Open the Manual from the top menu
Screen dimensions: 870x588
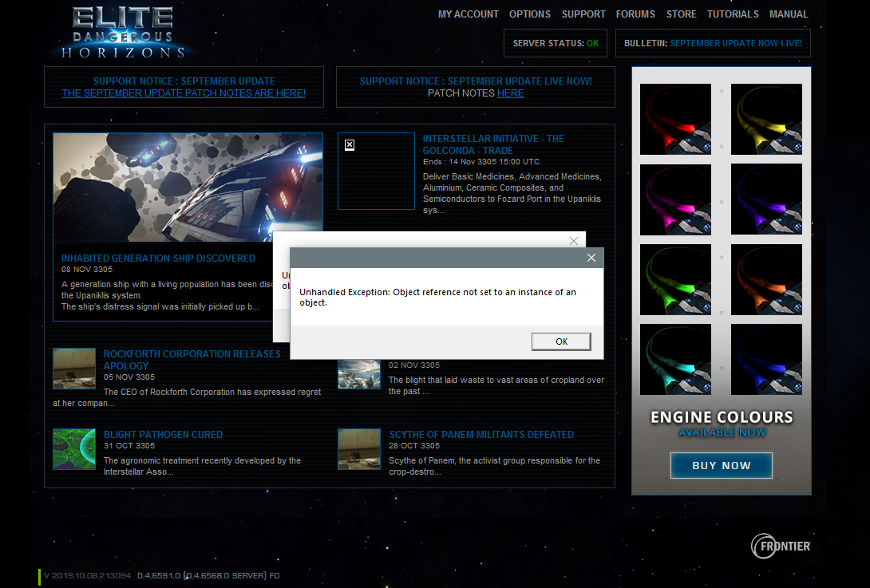tap(789, 14)
